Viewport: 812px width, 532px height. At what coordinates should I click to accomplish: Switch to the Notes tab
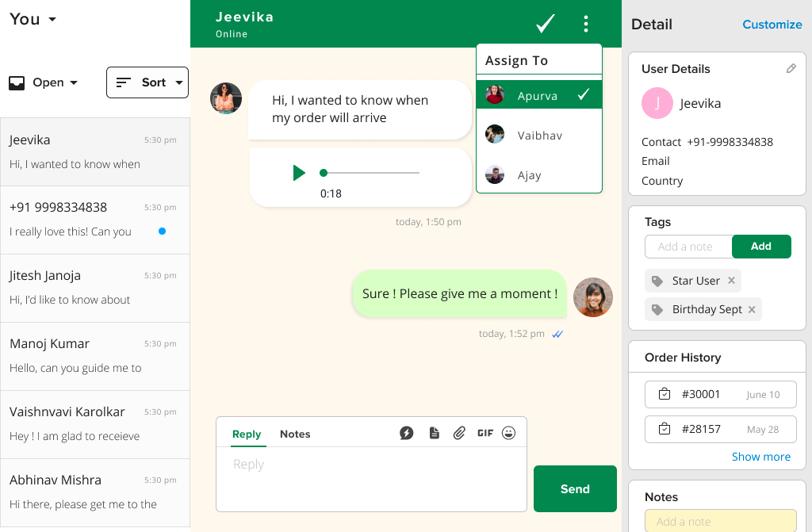point(295,434)
